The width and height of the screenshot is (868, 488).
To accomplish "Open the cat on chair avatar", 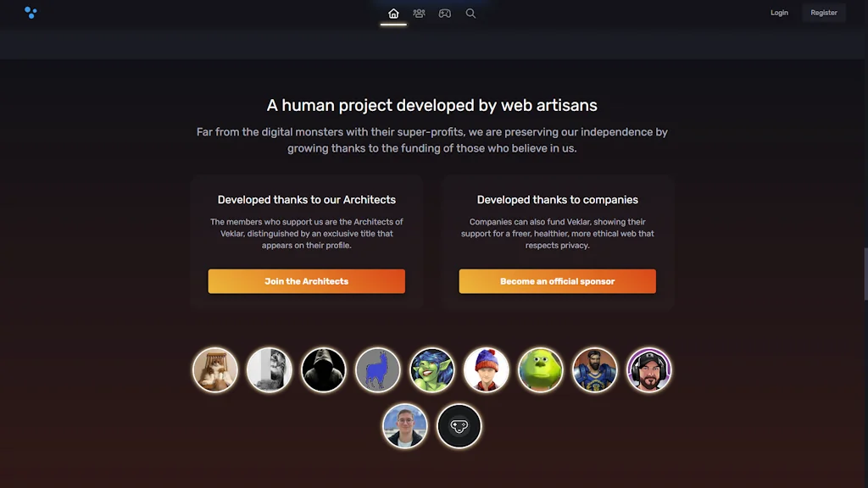I will click(x=215, y=369).
